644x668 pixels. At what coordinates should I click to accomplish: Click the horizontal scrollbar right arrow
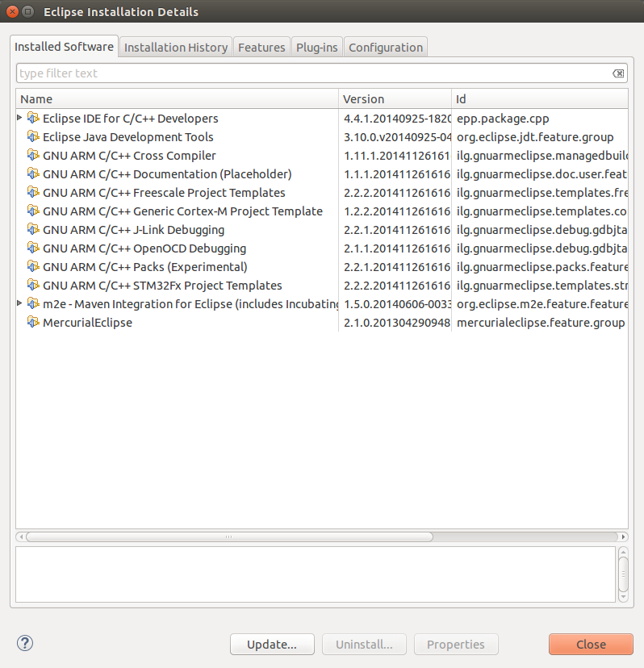point(623,536)
